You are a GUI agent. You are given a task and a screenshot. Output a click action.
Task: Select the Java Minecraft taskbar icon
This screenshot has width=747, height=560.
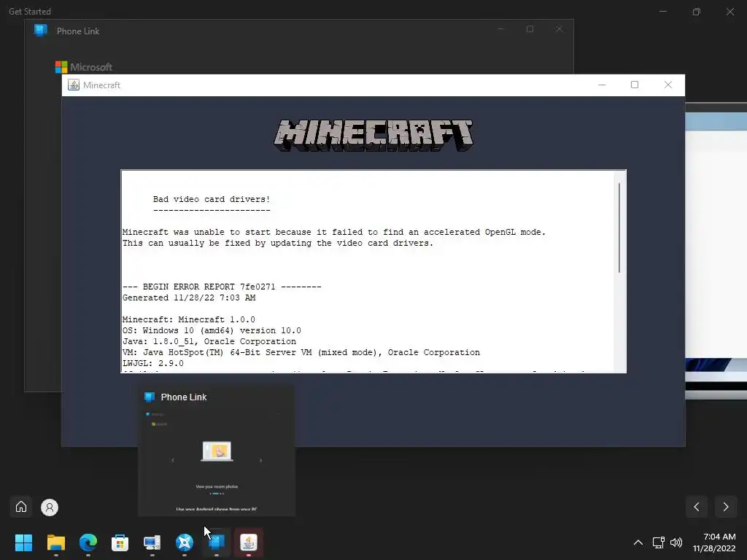coord(249,542)
